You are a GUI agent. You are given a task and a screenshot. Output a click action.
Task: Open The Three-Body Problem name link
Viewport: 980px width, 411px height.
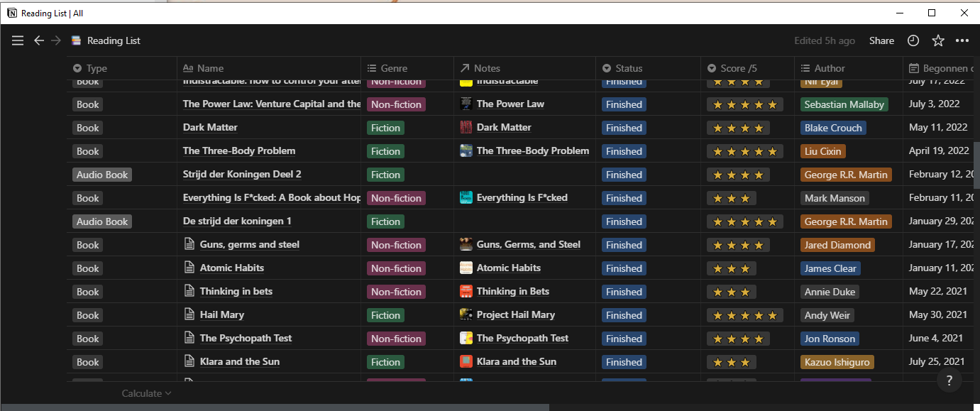[239, 150]
